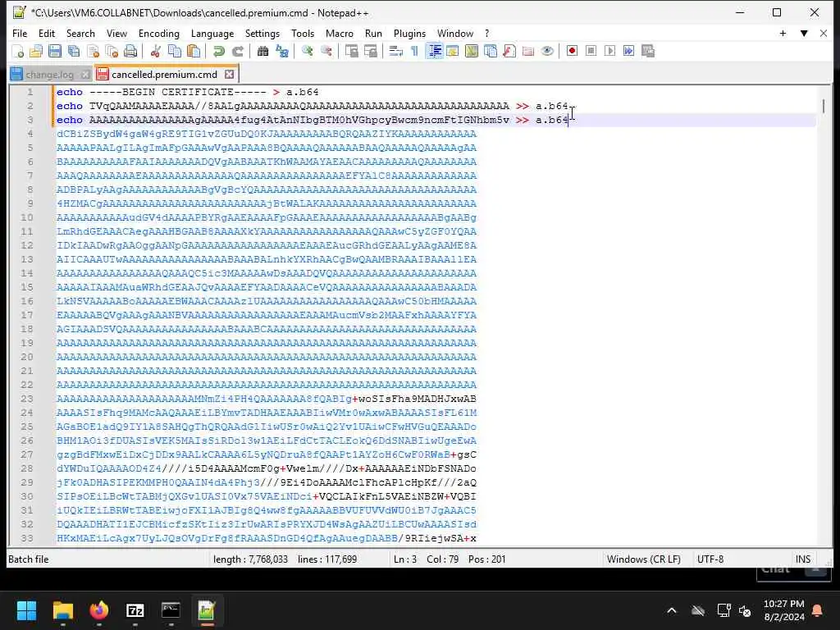Screen dimensions: 840x630
Task: Toggle the indent guide toolbar button
Action: [x=435, y=51]
